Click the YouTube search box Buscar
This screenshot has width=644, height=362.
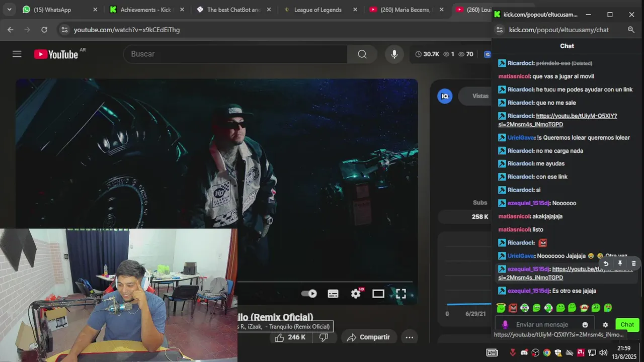pyautogui.click(x=235, y=54)
